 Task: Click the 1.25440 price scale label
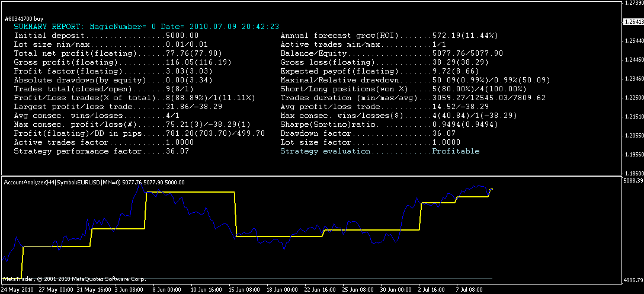point(634,41)
